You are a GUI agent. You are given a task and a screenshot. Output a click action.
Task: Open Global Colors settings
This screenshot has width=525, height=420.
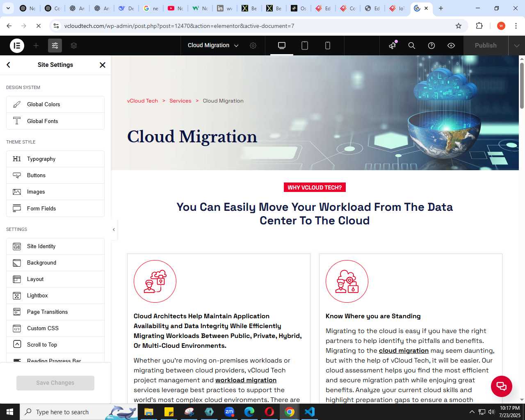[x=55, y=105]
